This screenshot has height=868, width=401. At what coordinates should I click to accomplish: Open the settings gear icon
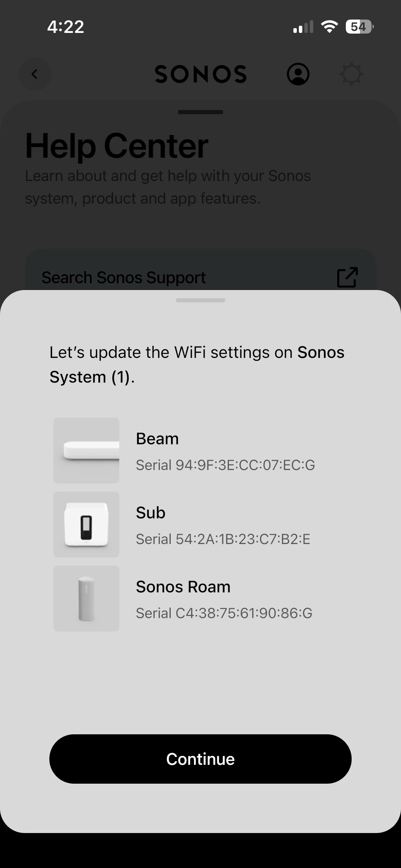point(351,74)
